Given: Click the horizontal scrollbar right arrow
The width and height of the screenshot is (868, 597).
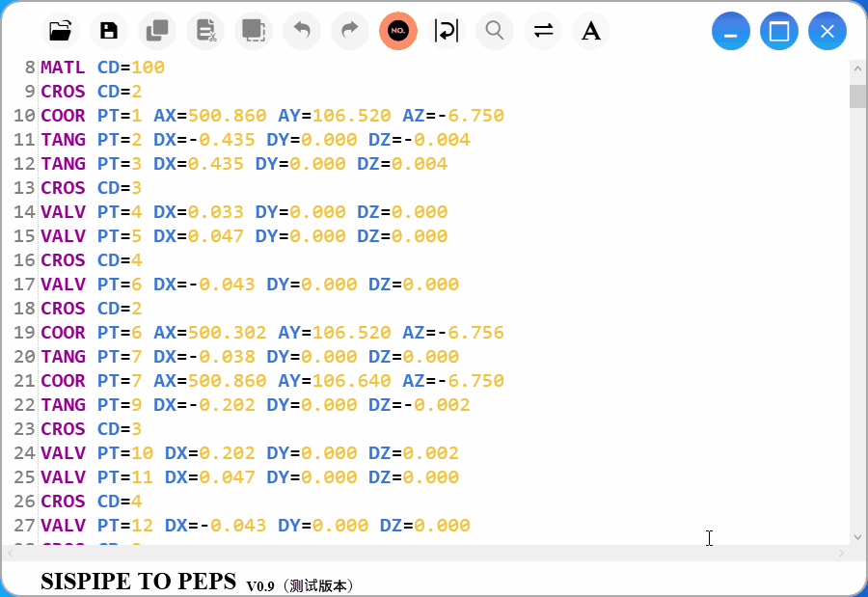Looking at the screenshot, I should click(841, 553).
